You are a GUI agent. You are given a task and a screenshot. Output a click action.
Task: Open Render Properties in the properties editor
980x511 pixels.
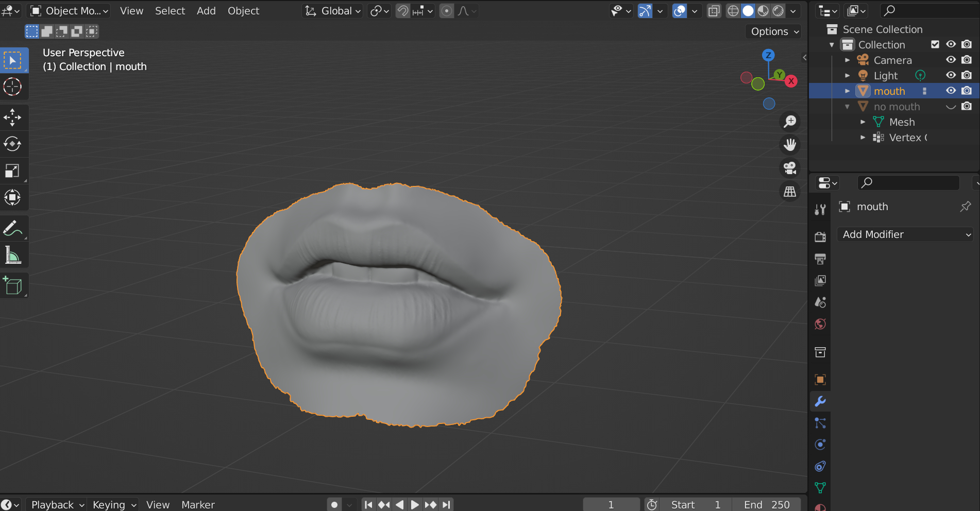(x=820, y=236)
